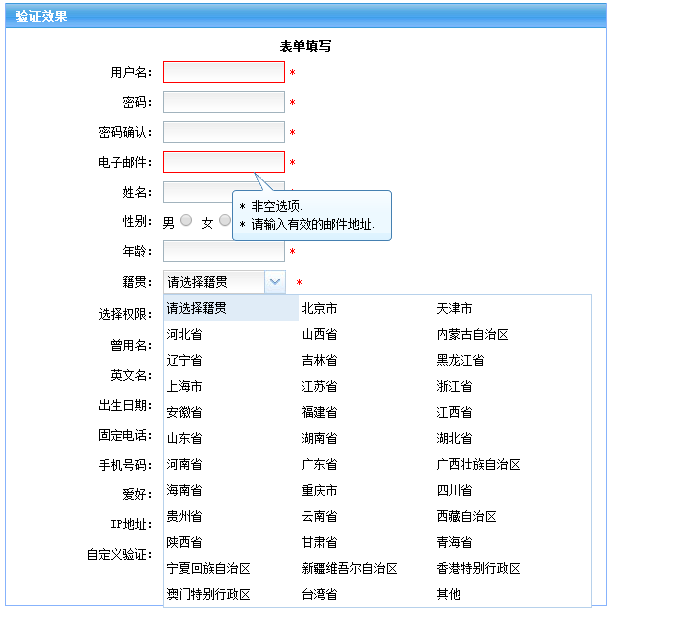The image size is (675, 635).
Task: Click the 固定电话 label
Action: [125, 435]
